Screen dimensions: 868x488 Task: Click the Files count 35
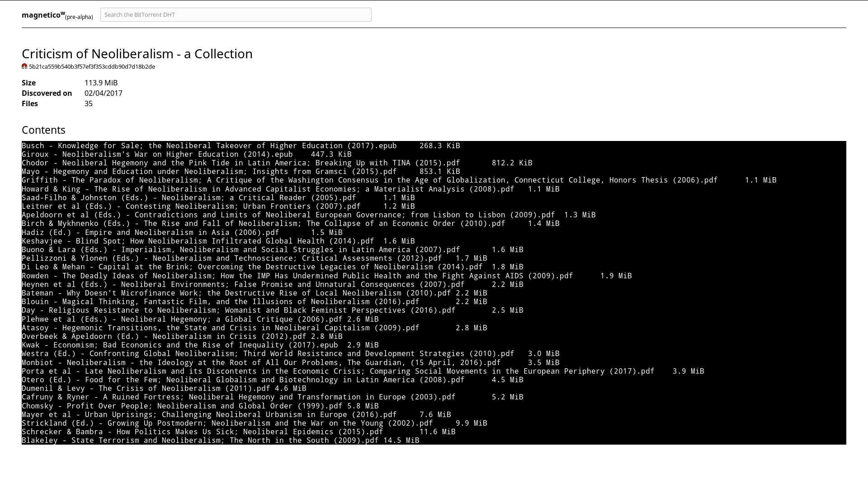pyautogui.click(x=89, y=103)
